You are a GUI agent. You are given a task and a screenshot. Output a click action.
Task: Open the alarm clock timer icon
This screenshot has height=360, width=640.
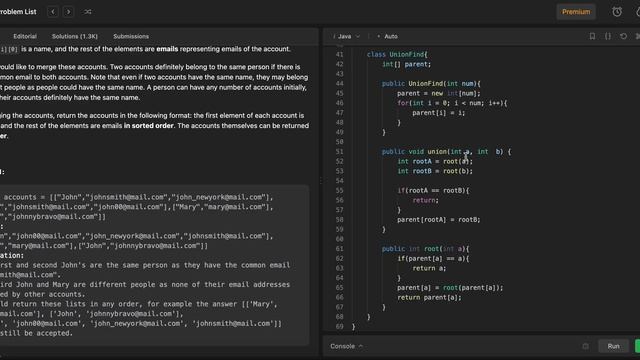617,12
